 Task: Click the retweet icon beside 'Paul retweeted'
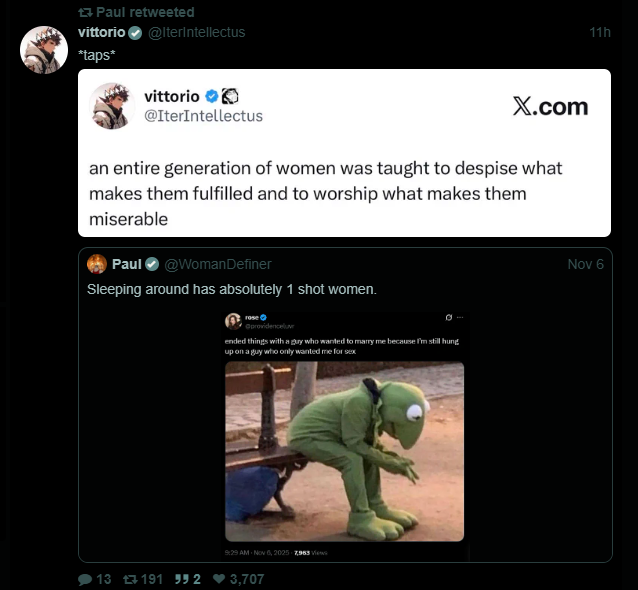pyautogui.click(x=84, y=13)
